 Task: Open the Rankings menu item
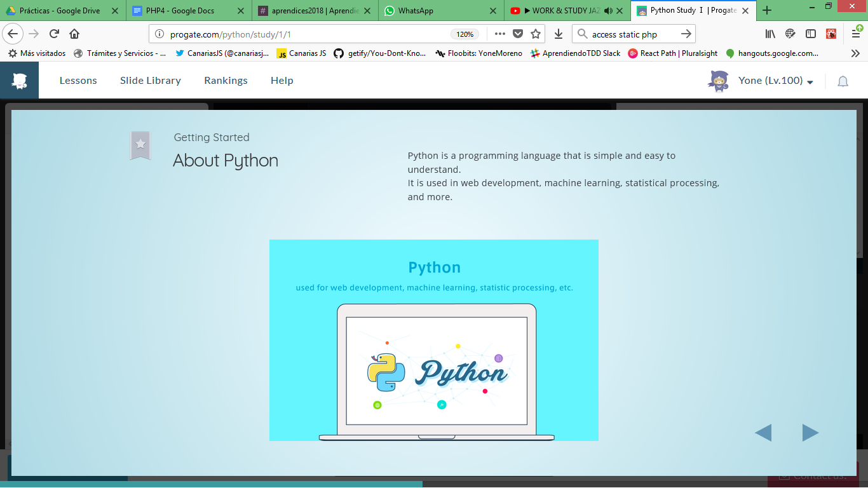[x=226, y=81]
